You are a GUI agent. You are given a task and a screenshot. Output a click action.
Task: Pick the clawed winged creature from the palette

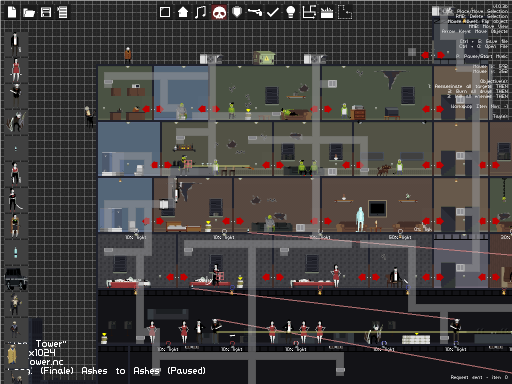pyautogui.click(x=16, y=122)
